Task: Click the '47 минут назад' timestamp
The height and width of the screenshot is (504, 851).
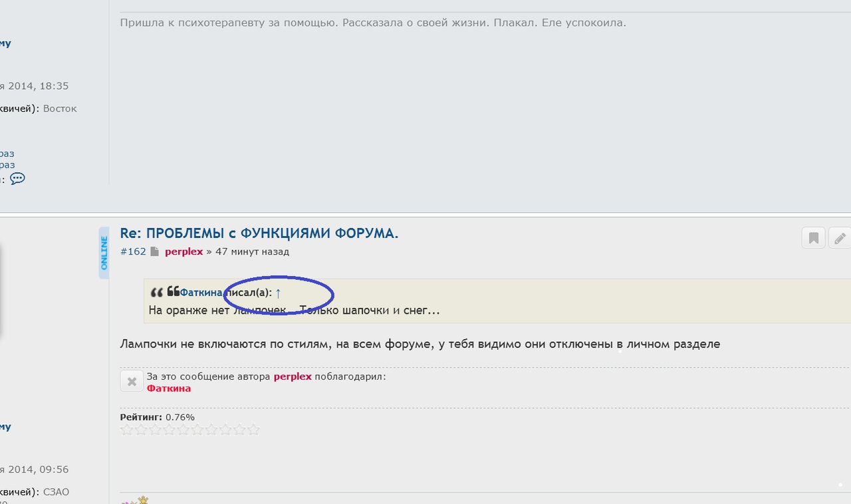Action: [252, 251]
